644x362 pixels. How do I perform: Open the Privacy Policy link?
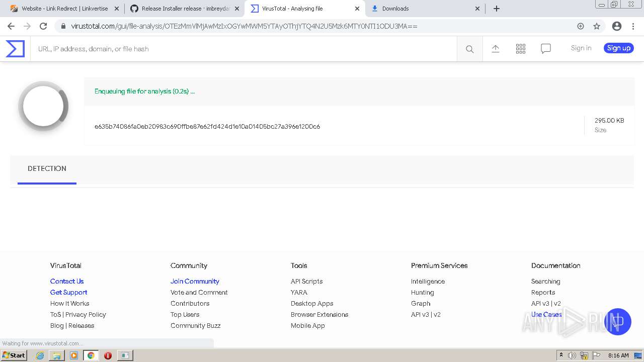click(x=86, y=314)
